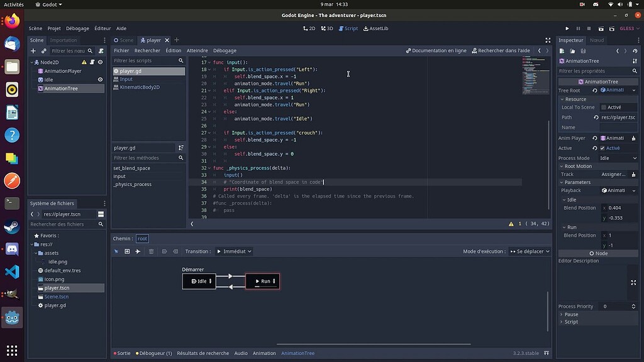Viewport: 644px width, 362px height.
Task: Create a new resource in the Inspector
Action: point(563,52)
